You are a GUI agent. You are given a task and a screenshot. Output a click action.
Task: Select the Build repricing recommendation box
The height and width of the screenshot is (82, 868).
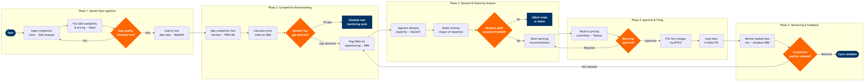pyautogui.click(x=540, y=41)
